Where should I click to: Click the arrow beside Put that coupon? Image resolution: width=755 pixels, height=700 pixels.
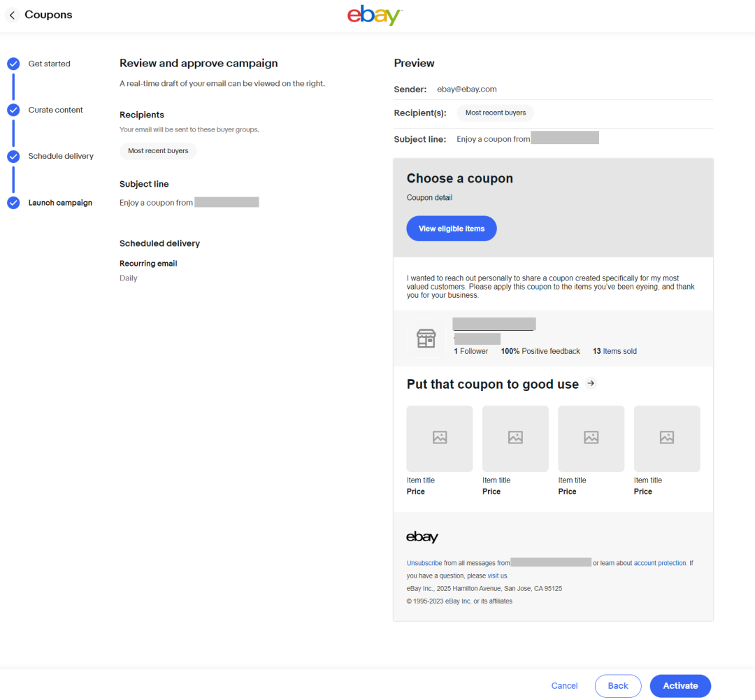point(591,383)
